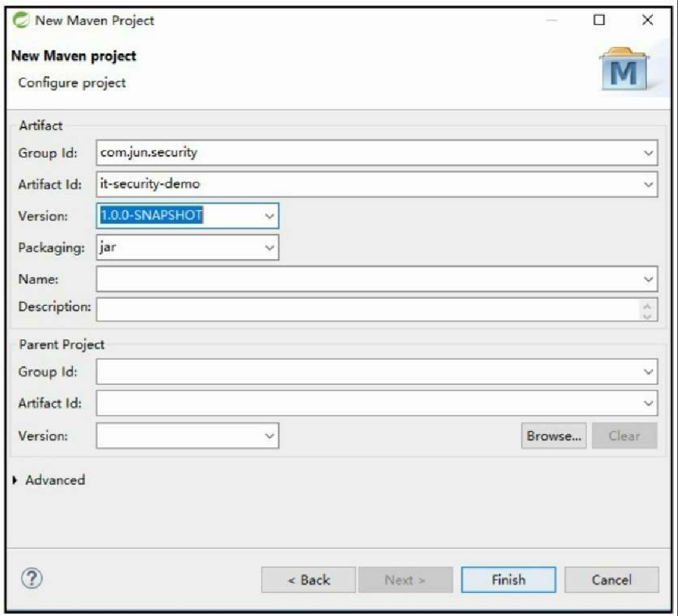
Task: Open the Artifact section Artifact Id dropdown arrow
Action: point(648,185)
